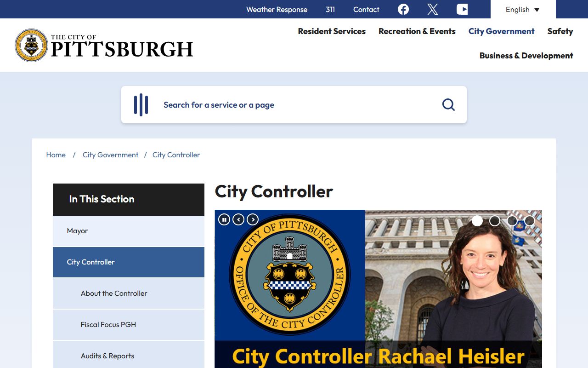Click the three vertical bars icon in search box
The image size is (588, 368).
[x=141, y=105]
